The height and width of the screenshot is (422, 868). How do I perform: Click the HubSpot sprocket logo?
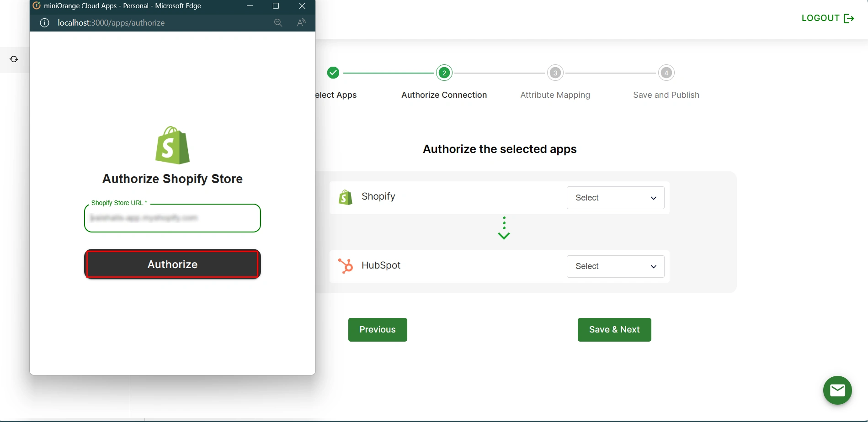point(346,265)
